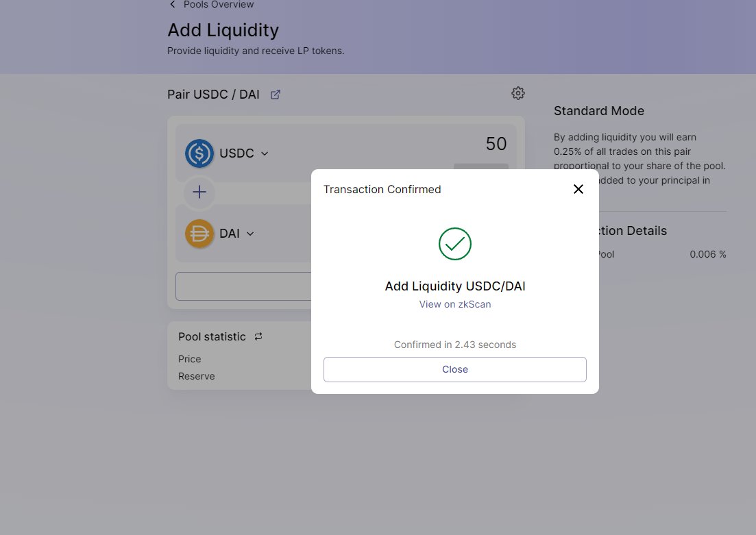Close the Transaction Confirmed dialog with X
Screen dimensions: 756x535
point(578,189)
